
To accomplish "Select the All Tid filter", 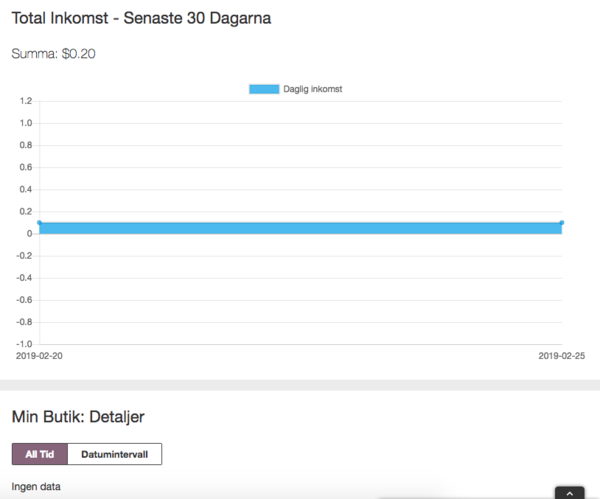I will coord(39,454).
